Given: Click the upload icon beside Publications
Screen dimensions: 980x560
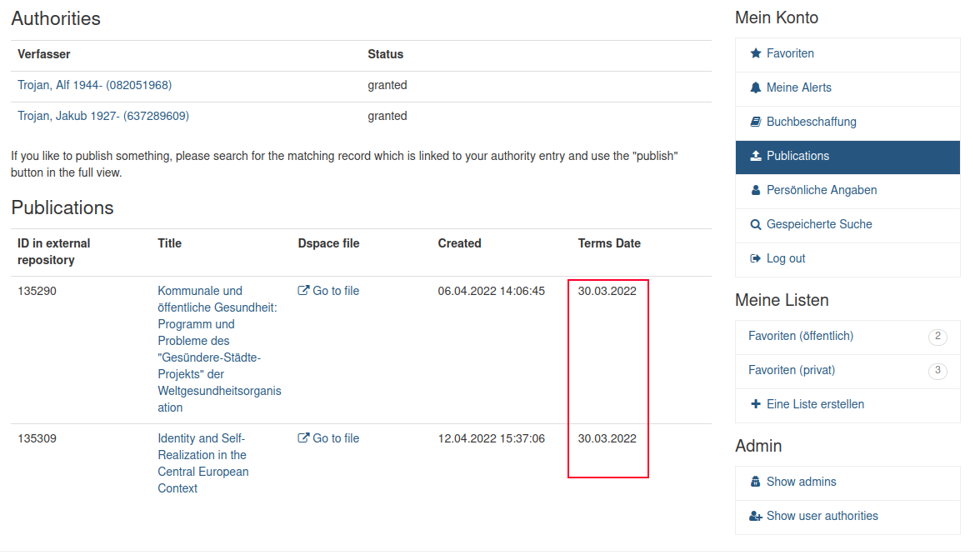Looking at the screenshot, I should pos(756,156).
